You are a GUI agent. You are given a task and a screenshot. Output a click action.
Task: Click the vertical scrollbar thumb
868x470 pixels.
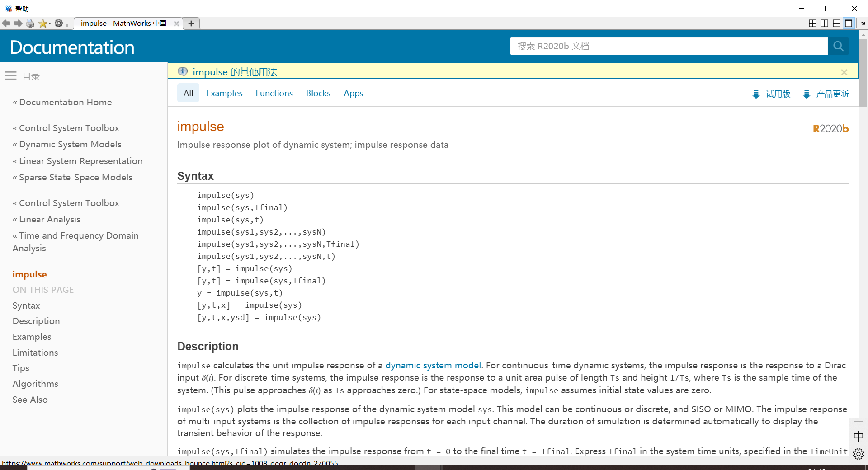(863, 72)
